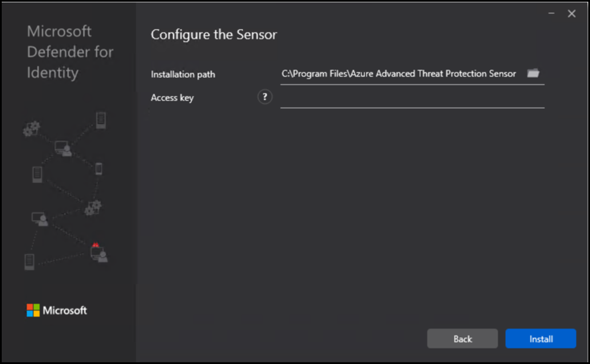Viewport: 590px width, 364px height.
Task: Click the Installation path text field
Action: click(399, 74)
